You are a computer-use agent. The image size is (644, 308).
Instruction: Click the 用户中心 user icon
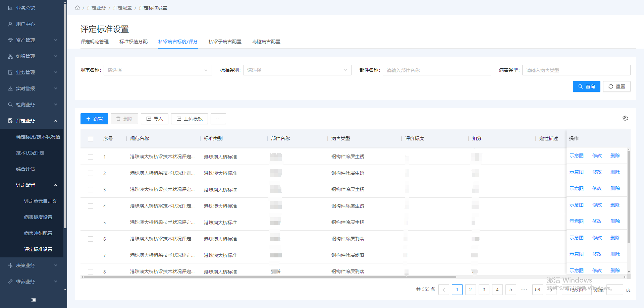10,24
